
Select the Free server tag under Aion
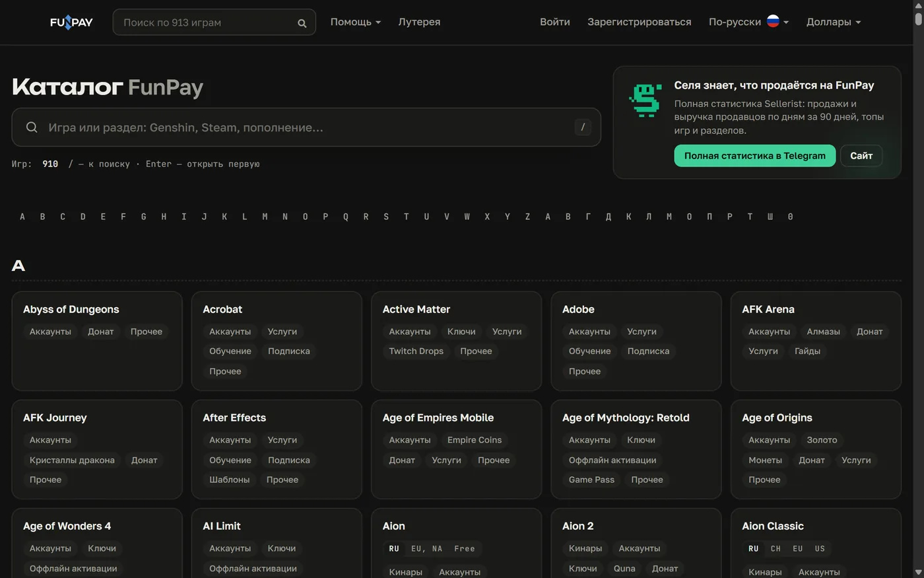point(465,549)
